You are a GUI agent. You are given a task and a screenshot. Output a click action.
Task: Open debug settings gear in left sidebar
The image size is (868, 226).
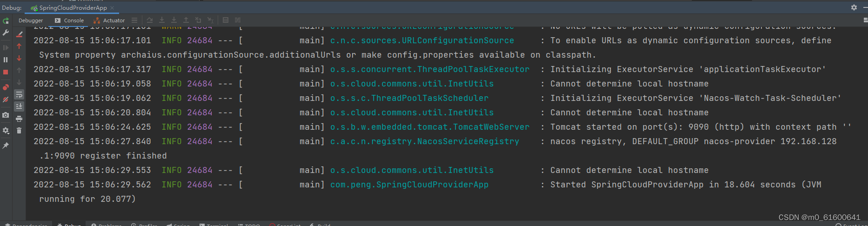[6, 131]
